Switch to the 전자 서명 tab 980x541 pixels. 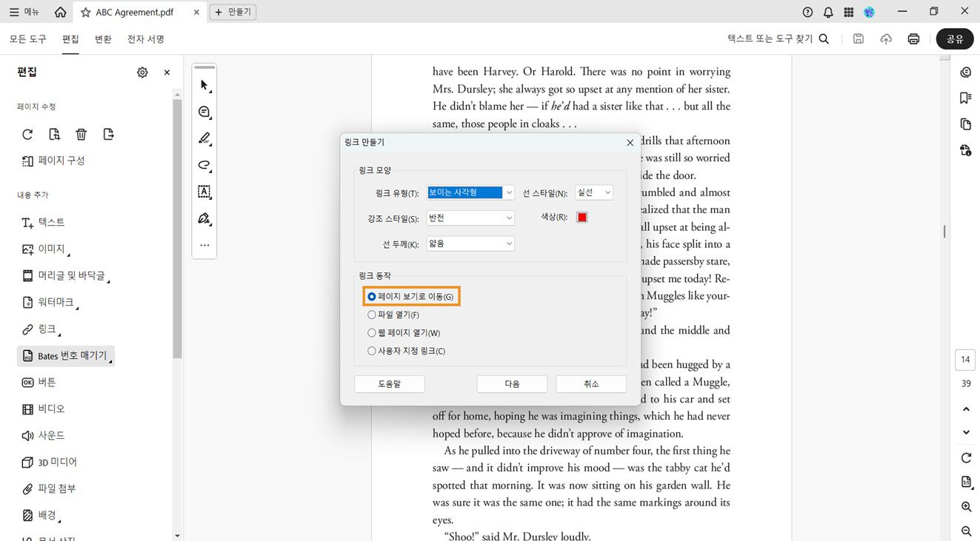[146, 39]
